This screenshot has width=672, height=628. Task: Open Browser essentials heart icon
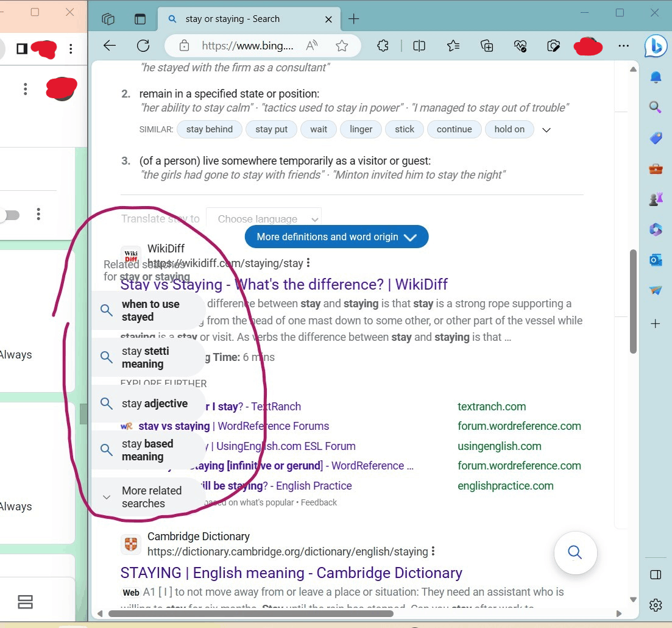click(x=520, y=46)
